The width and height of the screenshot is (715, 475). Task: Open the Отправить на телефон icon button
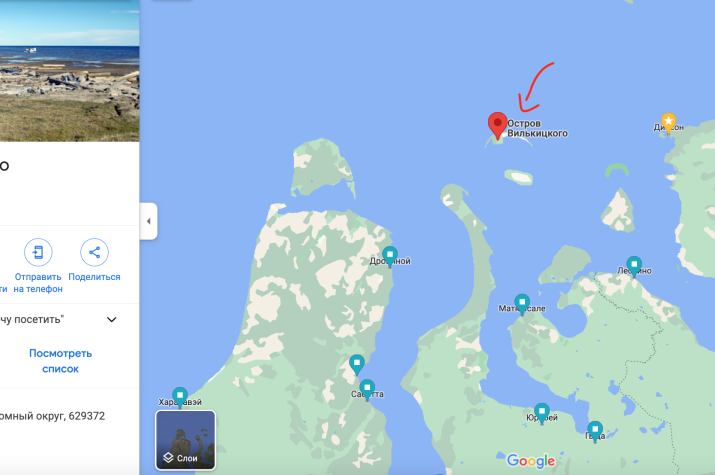[38, 252]
